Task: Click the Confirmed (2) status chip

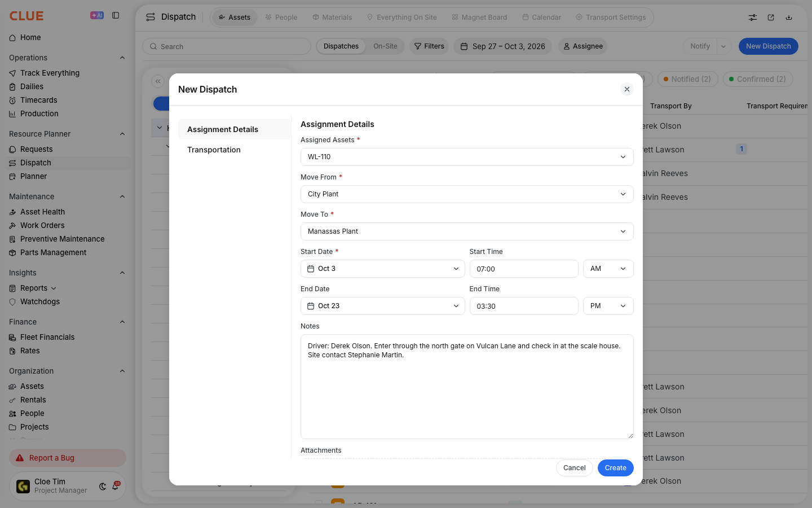Action: (x=757, y=79)
